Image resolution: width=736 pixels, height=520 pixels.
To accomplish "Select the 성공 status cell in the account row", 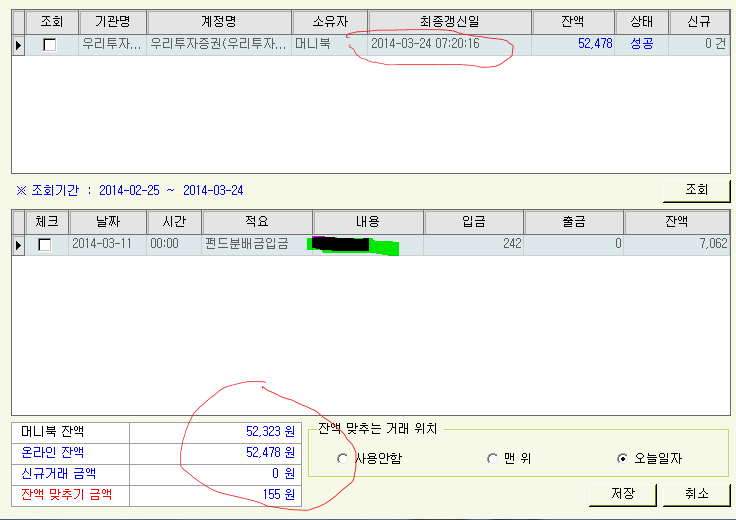I will (x=642, y=44).
